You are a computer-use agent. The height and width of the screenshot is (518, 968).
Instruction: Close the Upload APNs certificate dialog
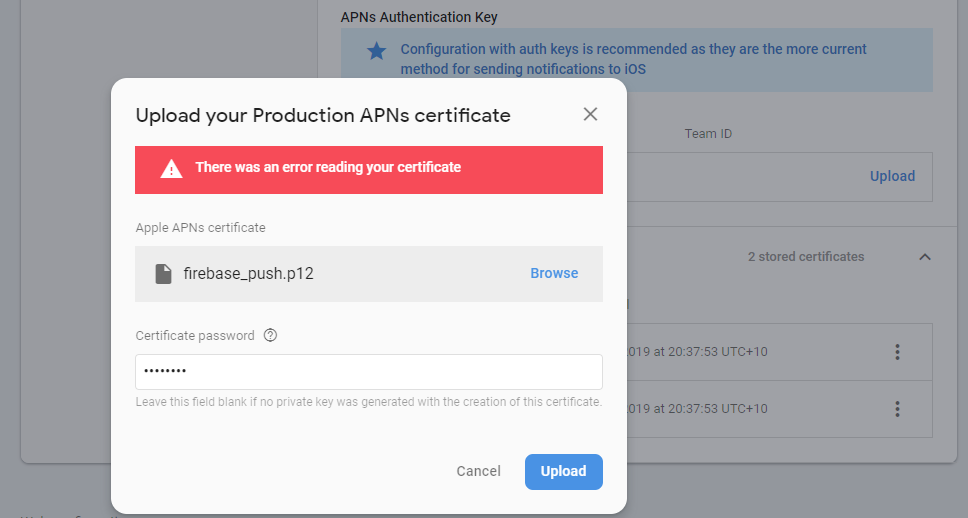(590, 114)
